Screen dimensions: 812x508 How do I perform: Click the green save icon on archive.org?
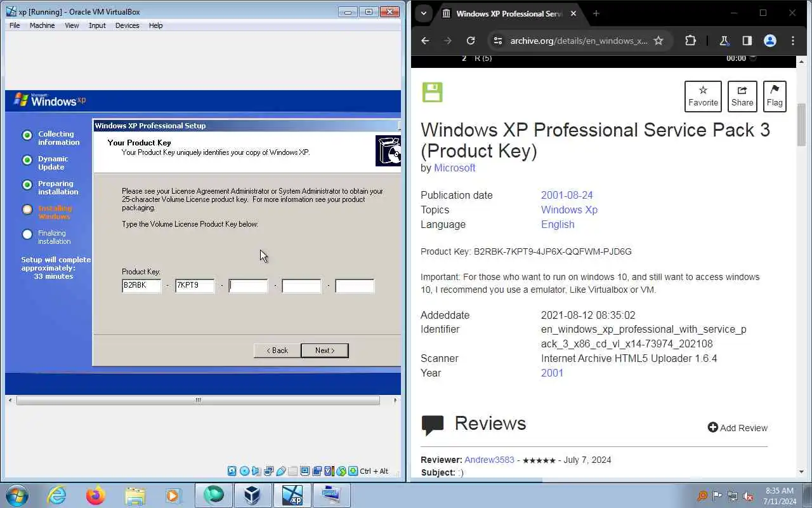click(432, 92)
